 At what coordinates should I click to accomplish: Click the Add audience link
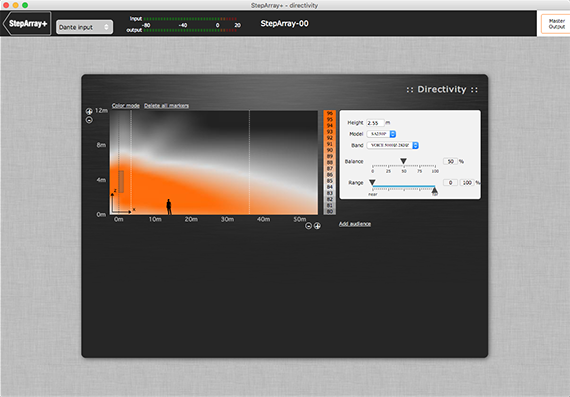pyautogui.click(x=355, y=224)
